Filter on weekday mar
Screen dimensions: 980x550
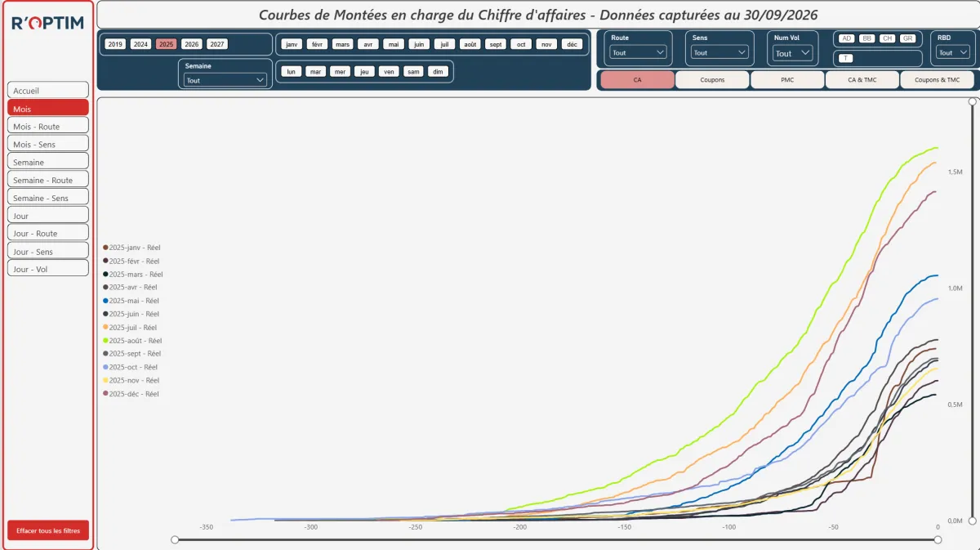(x=315, y=71)
